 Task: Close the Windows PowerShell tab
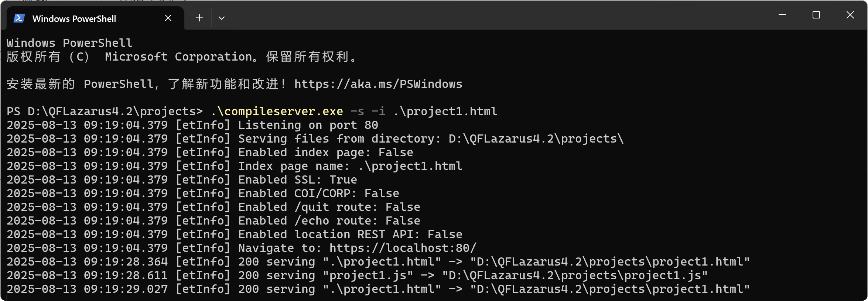[168, 18]
